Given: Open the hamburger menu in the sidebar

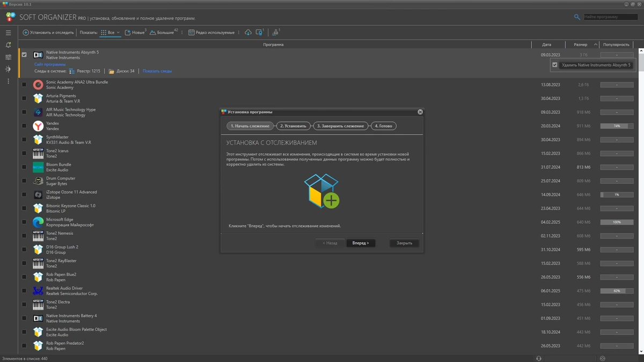Looking at the screenshot, I should tap(8, 33).
